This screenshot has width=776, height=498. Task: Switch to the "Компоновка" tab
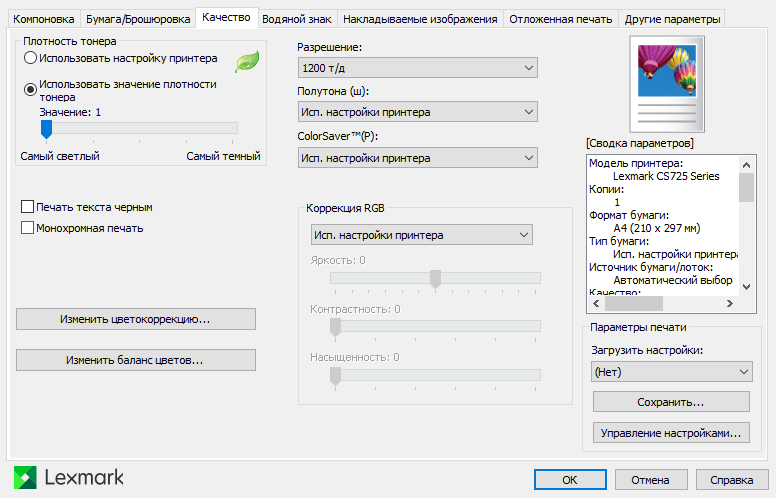[x=44, y=19]
